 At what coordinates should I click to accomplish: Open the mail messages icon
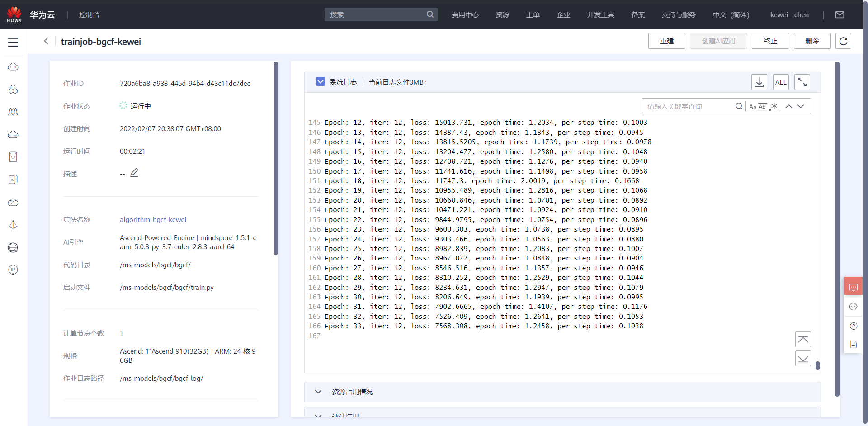840,14
